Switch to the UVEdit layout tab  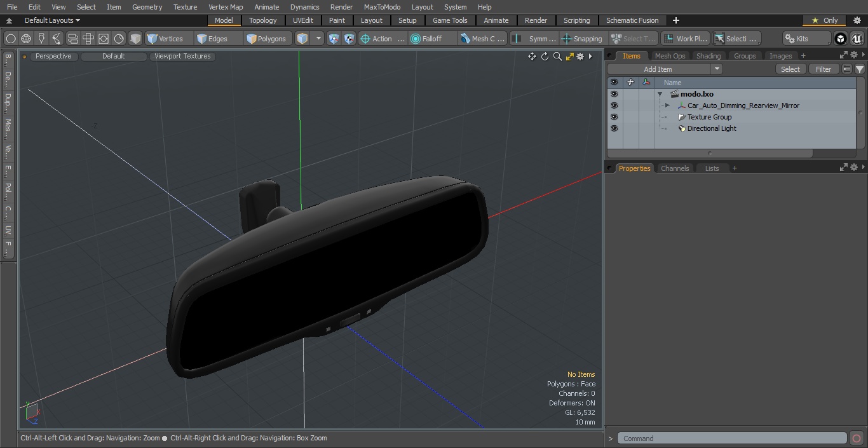303,20
